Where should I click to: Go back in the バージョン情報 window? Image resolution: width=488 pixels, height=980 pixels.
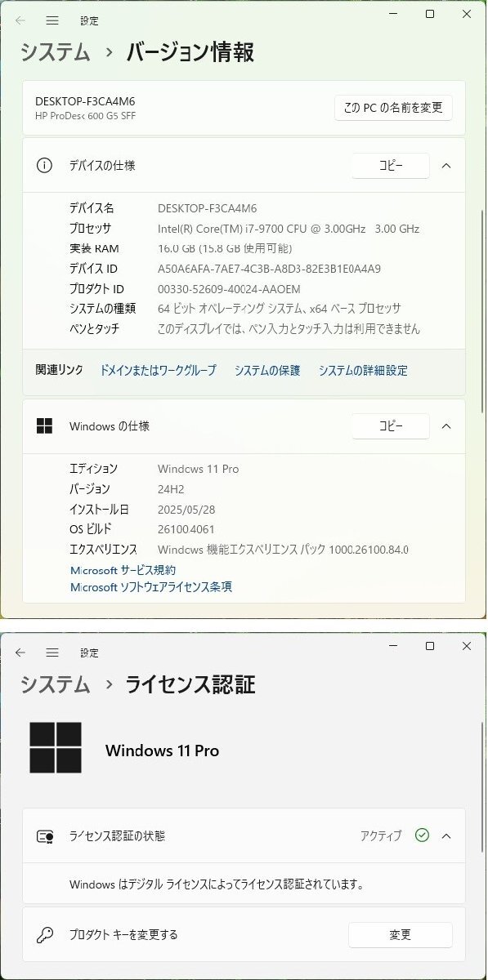(20, 20)
